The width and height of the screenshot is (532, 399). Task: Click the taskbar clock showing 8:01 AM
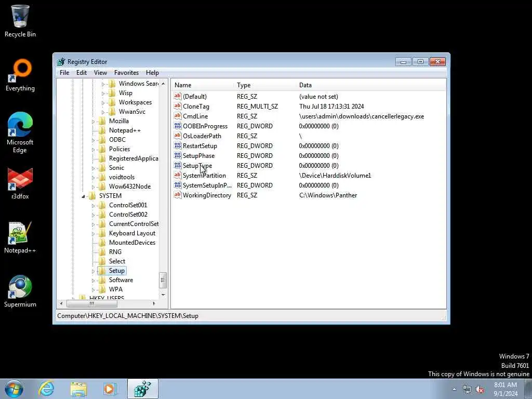506,389
